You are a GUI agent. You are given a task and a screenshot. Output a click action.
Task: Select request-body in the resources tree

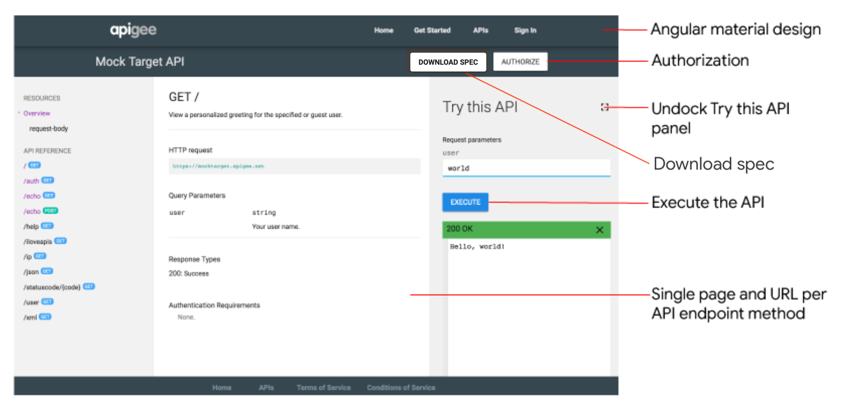48,129
